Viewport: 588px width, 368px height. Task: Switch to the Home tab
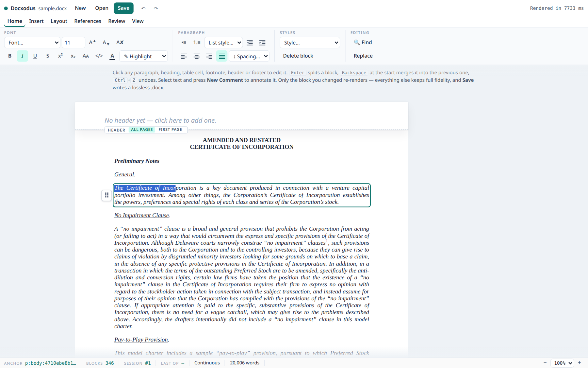[x=15, y=21]
